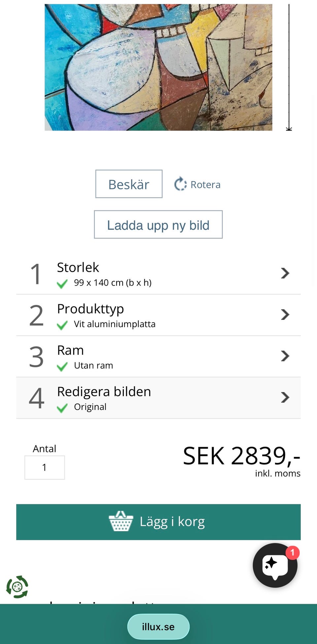The image size is (317, 644).
Task: Expand the Storlek size chevron
Action: (x=285, y=273)
